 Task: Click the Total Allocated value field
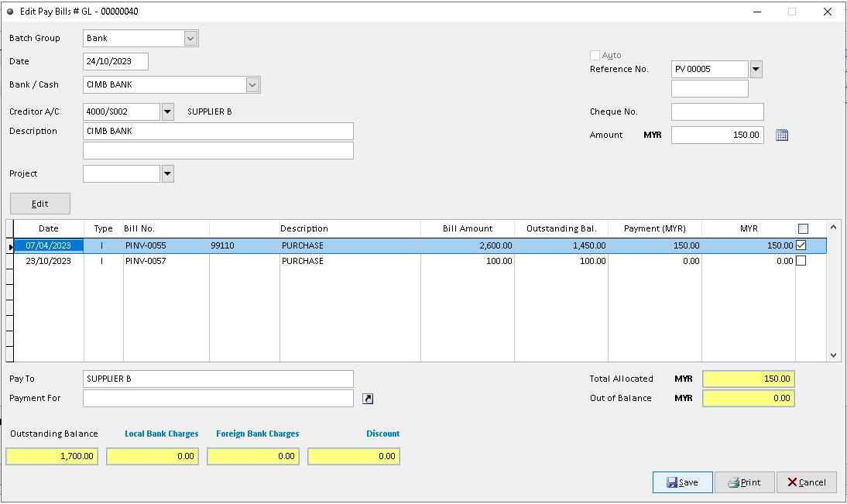click(x=748, y=379)
